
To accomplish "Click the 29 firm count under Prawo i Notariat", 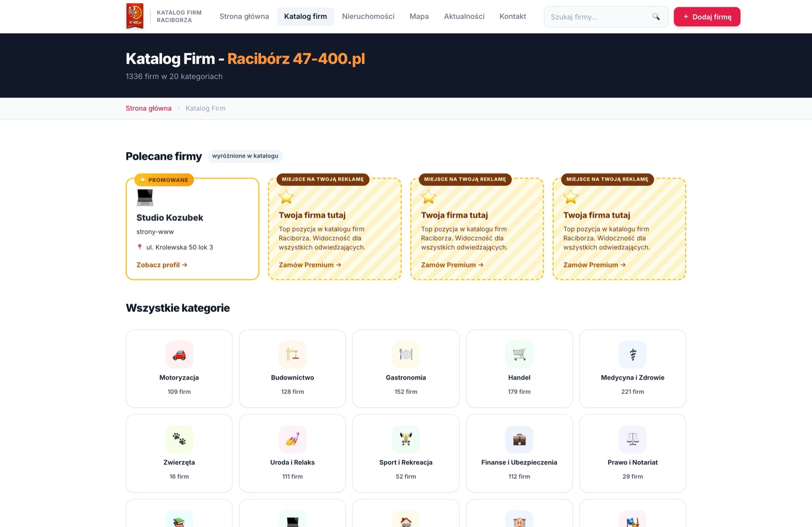I will click(632, 476).
